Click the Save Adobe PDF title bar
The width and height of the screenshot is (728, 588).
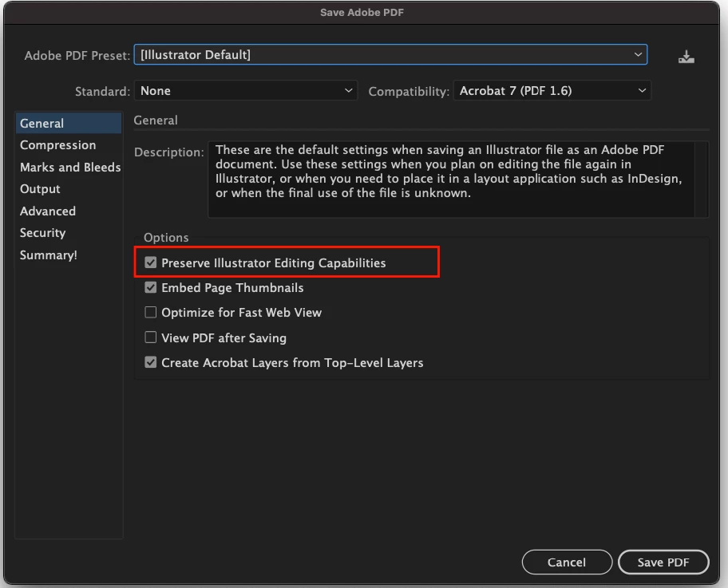click(362, 13)
